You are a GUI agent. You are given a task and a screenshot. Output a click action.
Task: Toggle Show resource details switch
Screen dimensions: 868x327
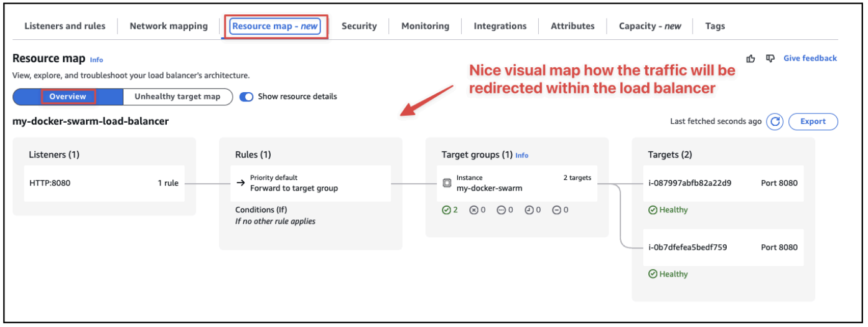tap(246, 97)
